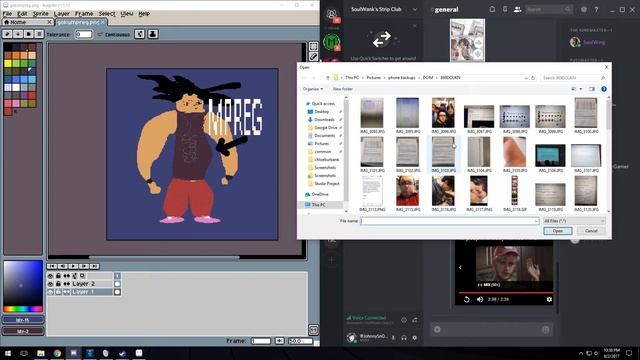Screen dimensions: 640x360
Task: Jump to first frame in the timeline
Action: pyautogui.click(x=52, y=266)
